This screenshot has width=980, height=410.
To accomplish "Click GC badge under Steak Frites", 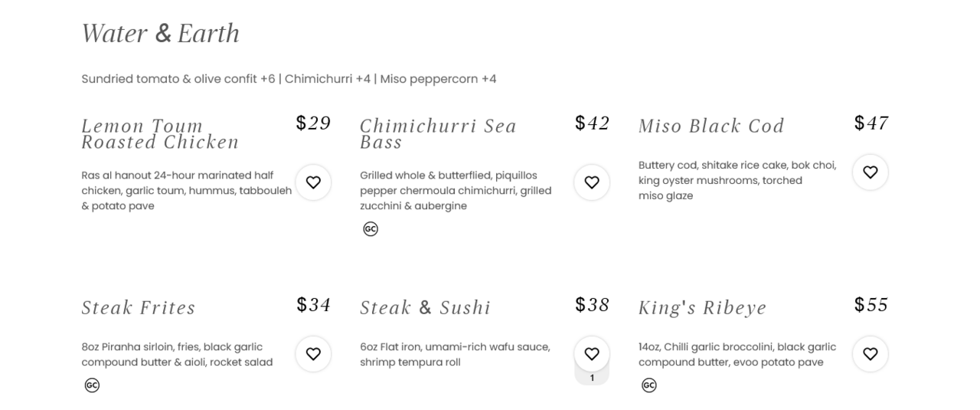I will click(x=92, y=385).
